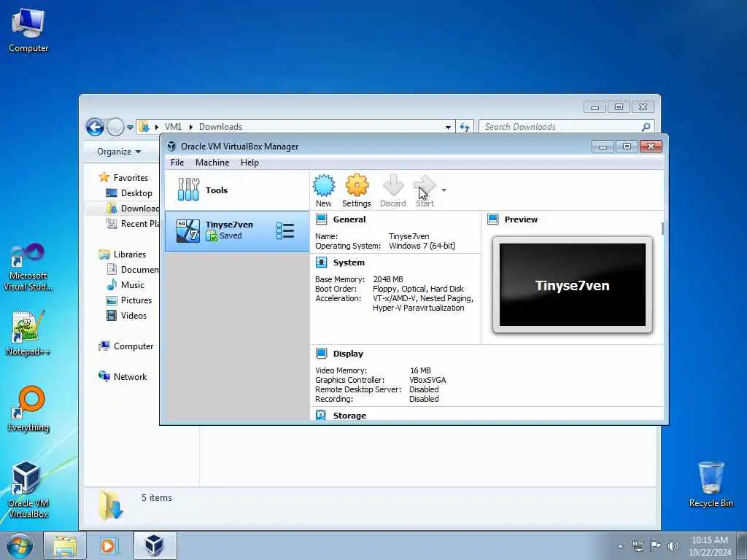Click the Explorer Back navigation button

coord(95,127)
